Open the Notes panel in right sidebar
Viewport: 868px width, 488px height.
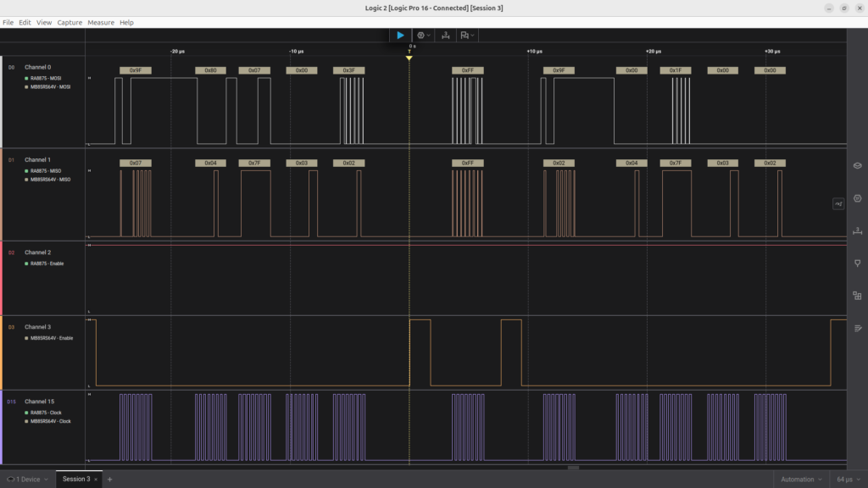[x=858, y=329]
